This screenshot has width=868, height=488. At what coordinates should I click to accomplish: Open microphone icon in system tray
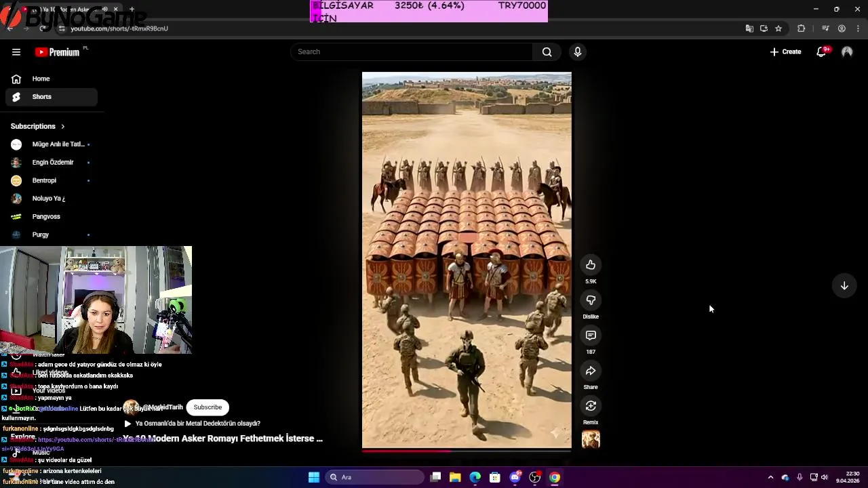800,477
